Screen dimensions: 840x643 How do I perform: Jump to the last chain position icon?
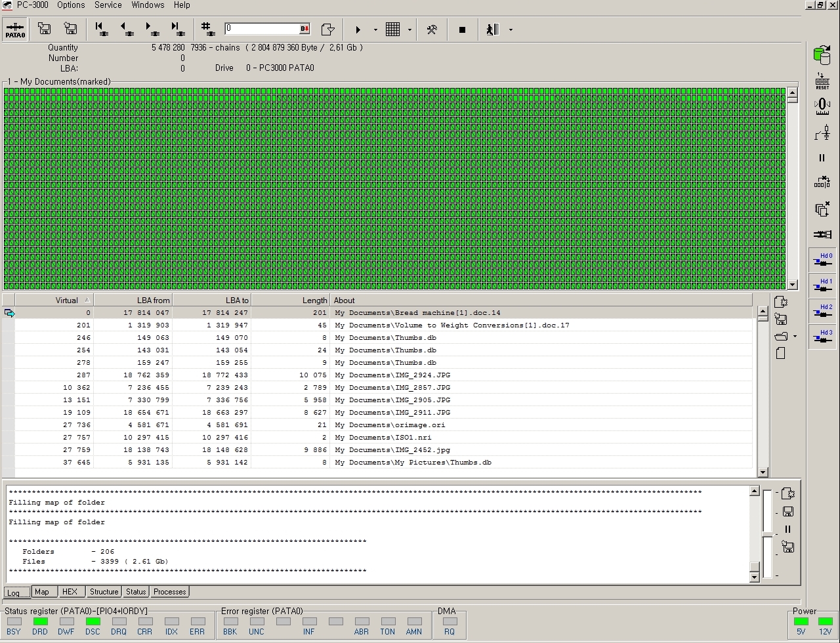point(177,30)
